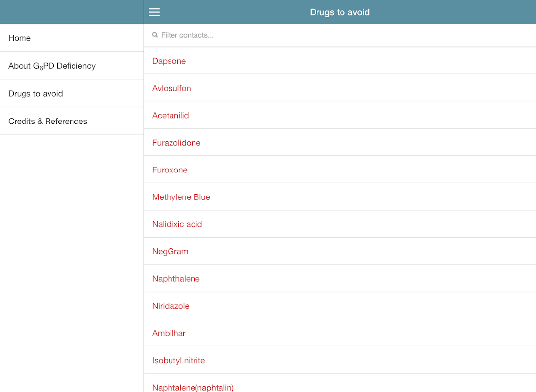This screenshot has width=536, height=392.
Task: Select the Methylene Blue entry
Action: (181, 197)
